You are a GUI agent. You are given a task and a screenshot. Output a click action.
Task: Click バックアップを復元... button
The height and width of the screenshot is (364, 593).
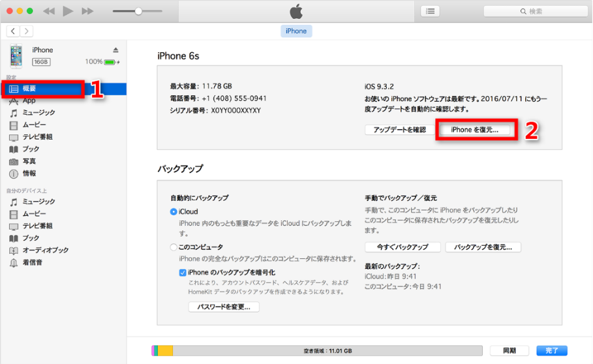coord(483,247)
